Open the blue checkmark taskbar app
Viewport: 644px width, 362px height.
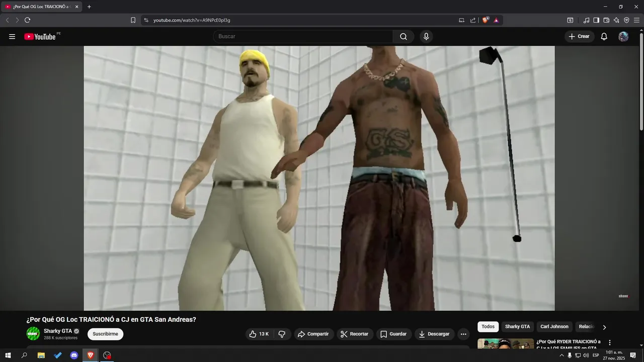pyautogui.click(x=58, y=355)
